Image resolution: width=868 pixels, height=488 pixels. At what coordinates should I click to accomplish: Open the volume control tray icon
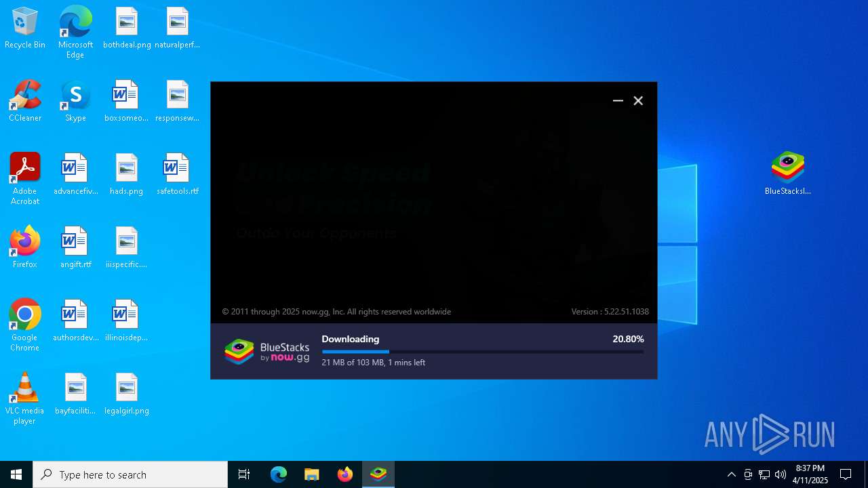(x=781, y=474)
